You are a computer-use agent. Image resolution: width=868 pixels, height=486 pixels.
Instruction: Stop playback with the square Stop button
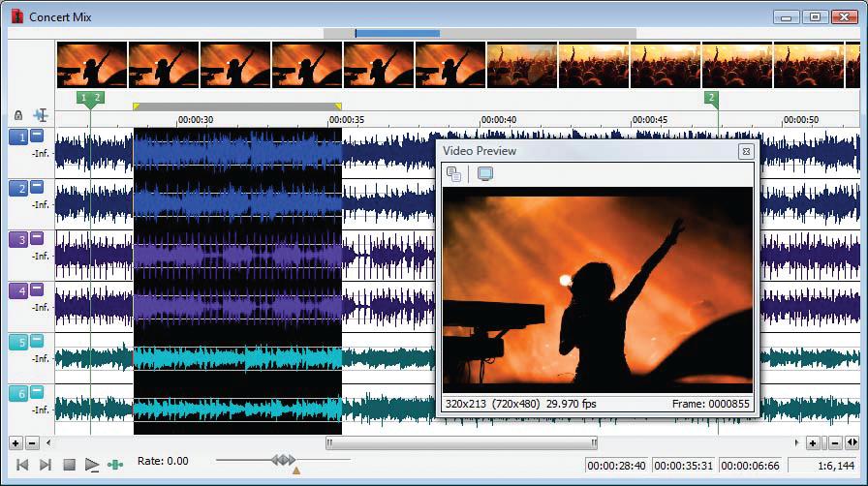[x=69, y=465]
